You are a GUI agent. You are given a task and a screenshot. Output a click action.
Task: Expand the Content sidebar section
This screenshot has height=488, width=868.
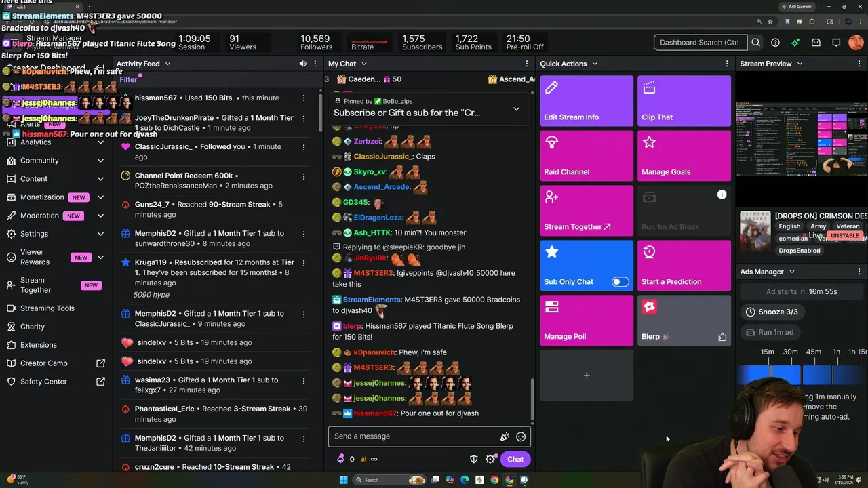point(100,179)
